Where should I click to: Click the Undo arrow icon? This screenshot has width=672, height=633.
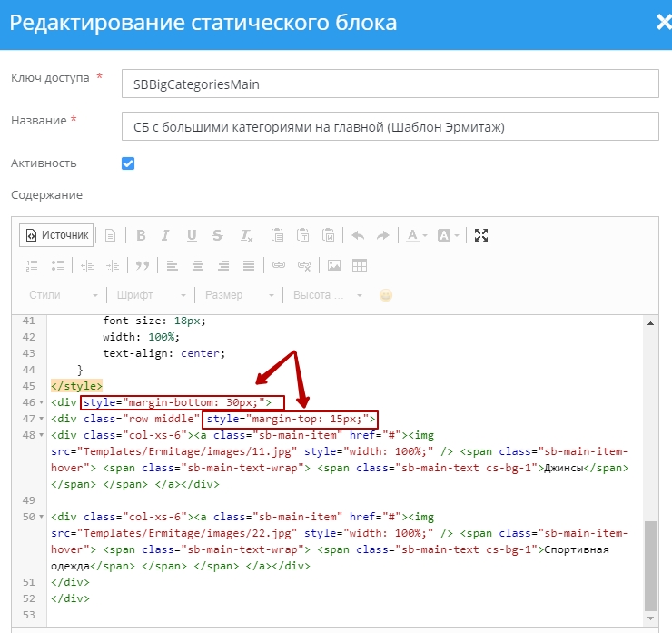point(358,235)
